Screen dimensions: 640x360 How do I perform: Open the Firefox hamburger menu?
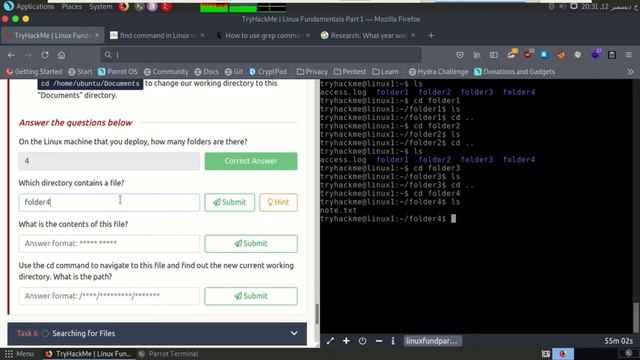pos(629,55)
